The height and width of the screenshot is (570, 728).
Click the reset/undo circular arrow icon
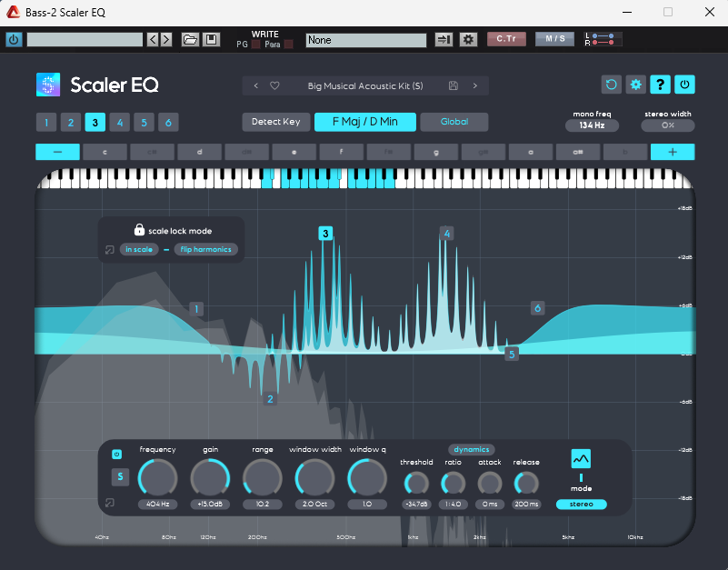click(x=612, y=85)
